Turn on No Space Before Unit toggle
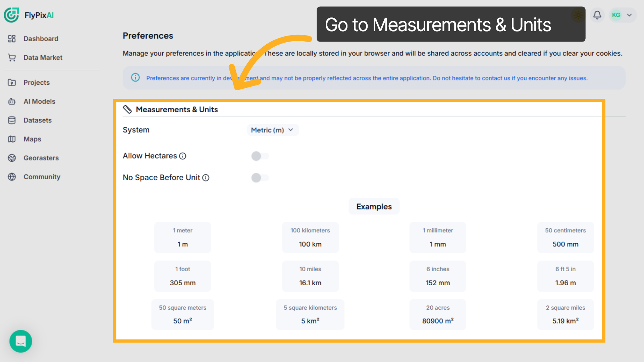This screenshot has width=644, height=362. click(260, 178)
